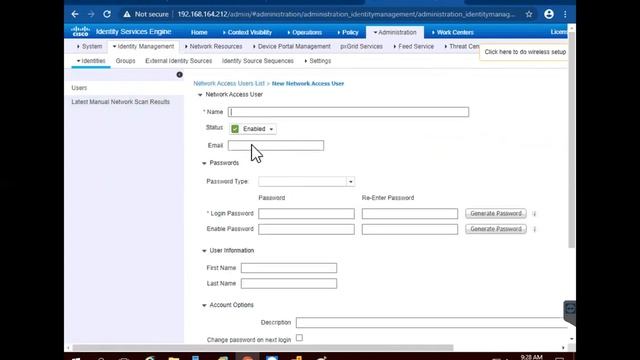
Task: Click Enable Password Re-Enter field
Action: [x=410, y=229]
